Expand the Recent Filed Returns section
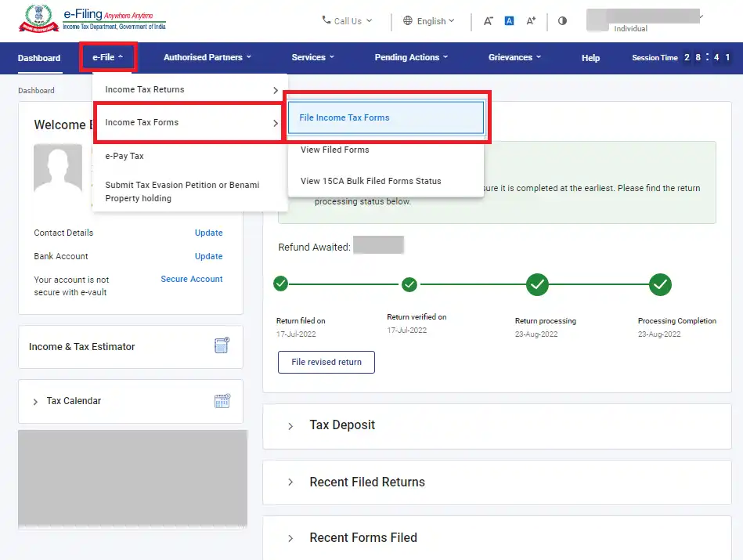743x560 pixels. click(366, 482)
